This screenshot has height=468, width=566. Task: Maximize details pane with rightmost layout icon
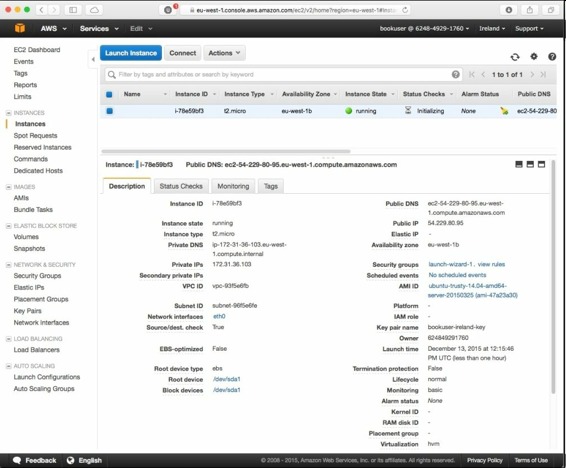tap(541, 165)
